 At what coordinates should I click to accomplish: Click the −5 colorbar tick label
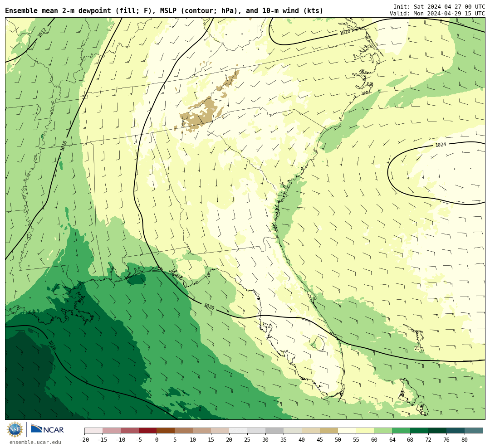pos(139,440)
